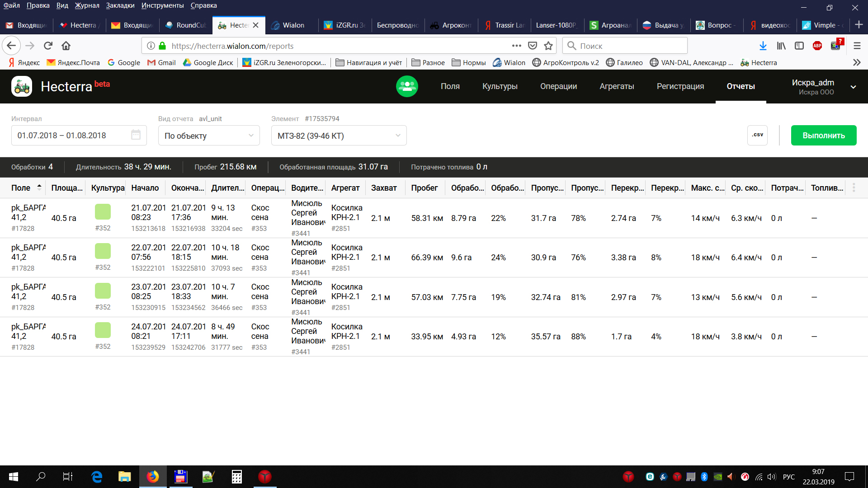868x488 pixels.
Task: Open Calculator from the Windows taskbar
Action: coord(237,477)
